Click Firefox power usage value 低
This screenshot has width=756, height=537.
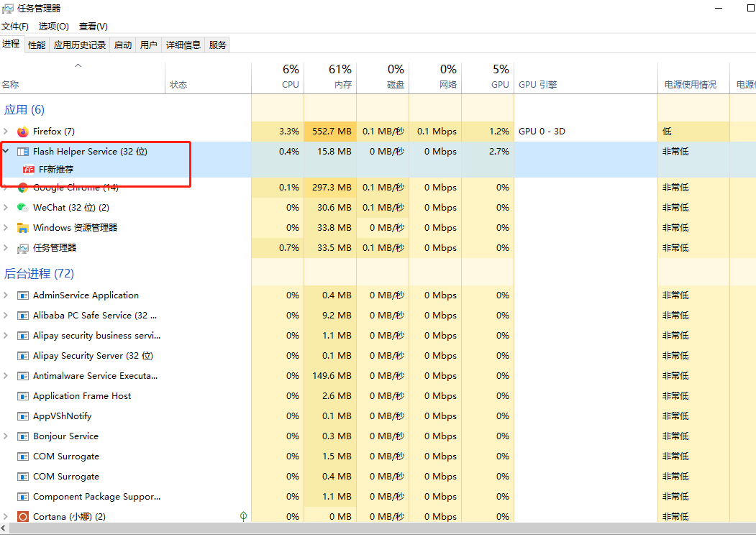tap(667, 132)
